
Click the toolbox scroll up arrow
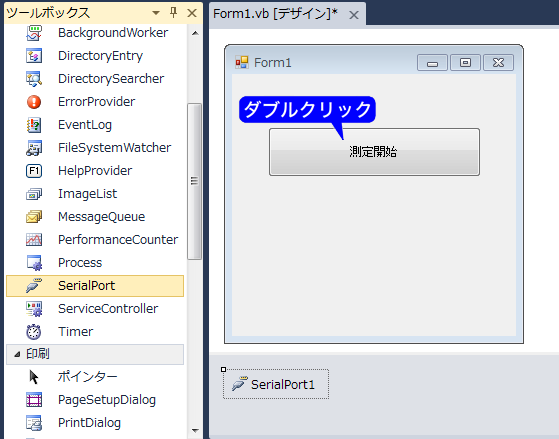[195, 33]
